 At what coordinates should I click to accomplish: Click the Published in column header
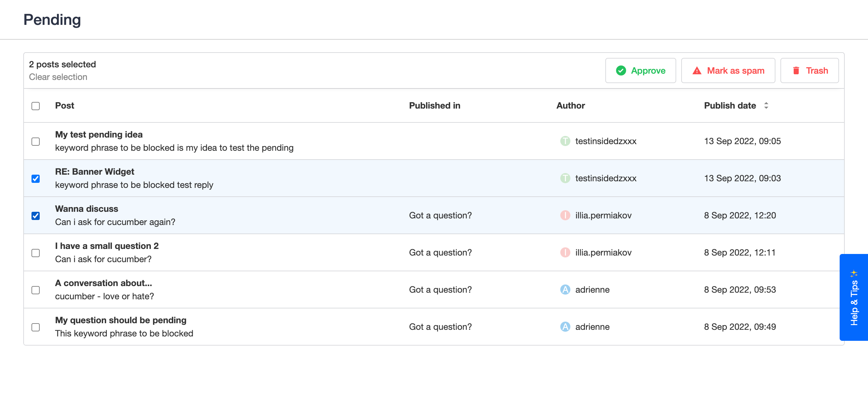tap(434, 106)
